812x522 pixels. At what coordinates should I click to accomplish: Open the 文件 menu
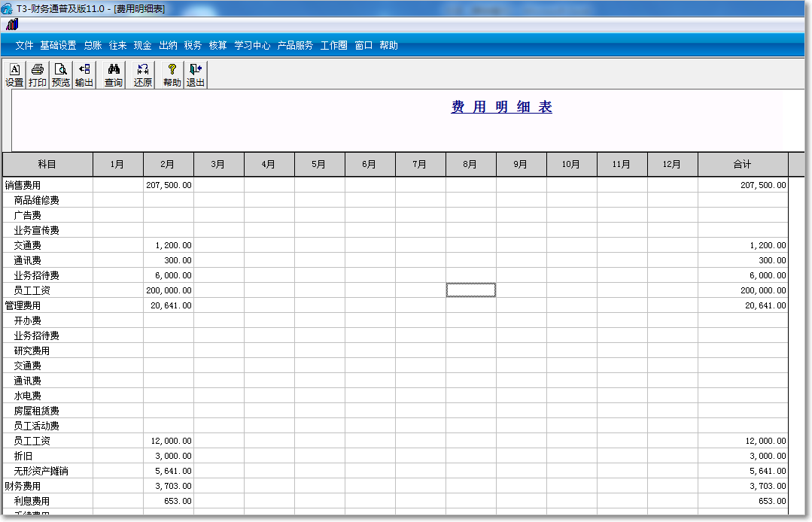[24, 45]
